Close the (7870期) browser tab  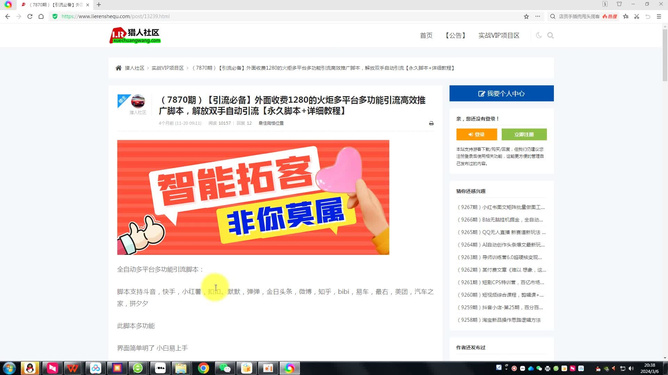tap(87, 5)
